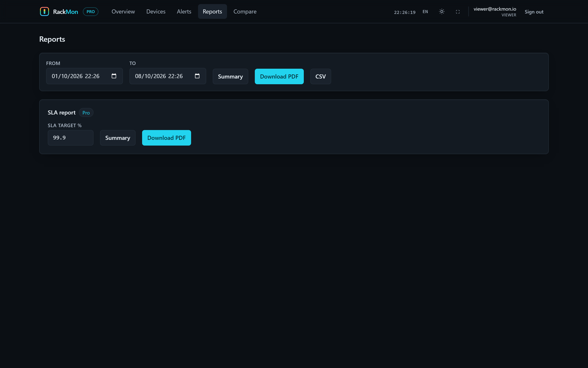
Task: Enter fullscreen mode via the fullscreen icon
Action: pos(458,12)
